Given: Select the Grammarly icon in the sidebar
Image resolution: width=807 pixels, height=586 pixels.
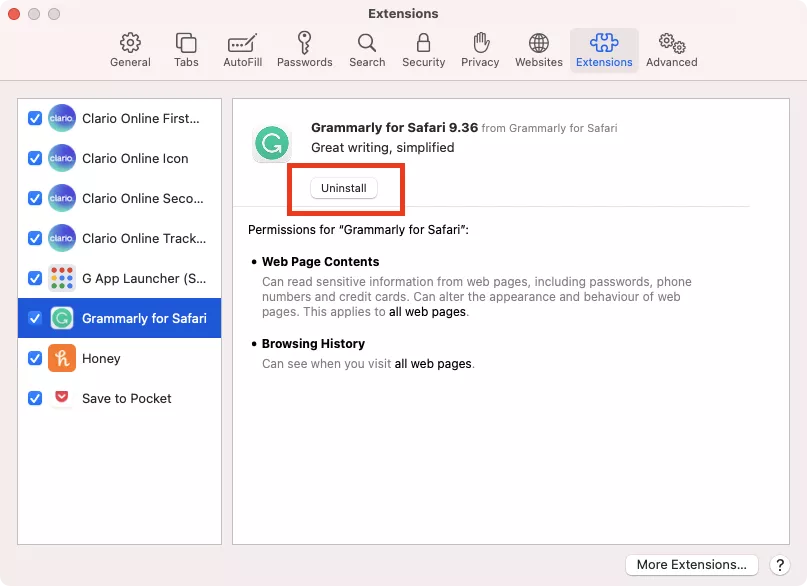Looking at the screenshot, I should [62, 318].
